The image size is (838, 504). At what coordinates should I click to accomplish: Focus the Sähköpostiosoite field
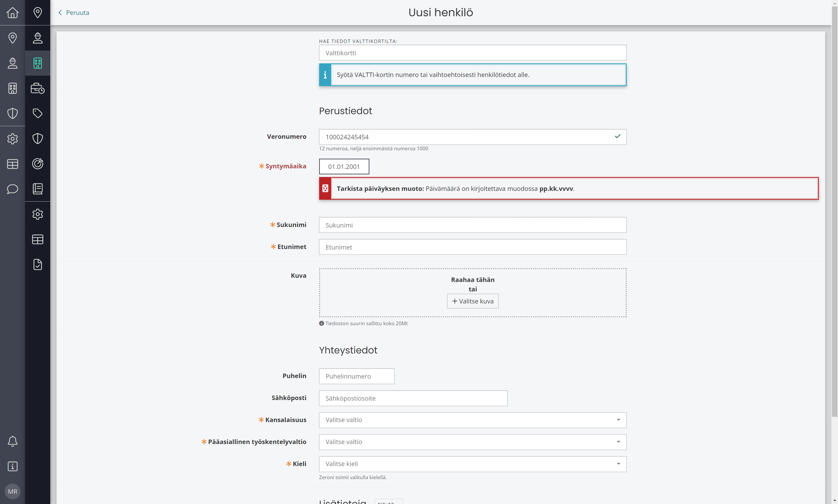tap(413, 398)
